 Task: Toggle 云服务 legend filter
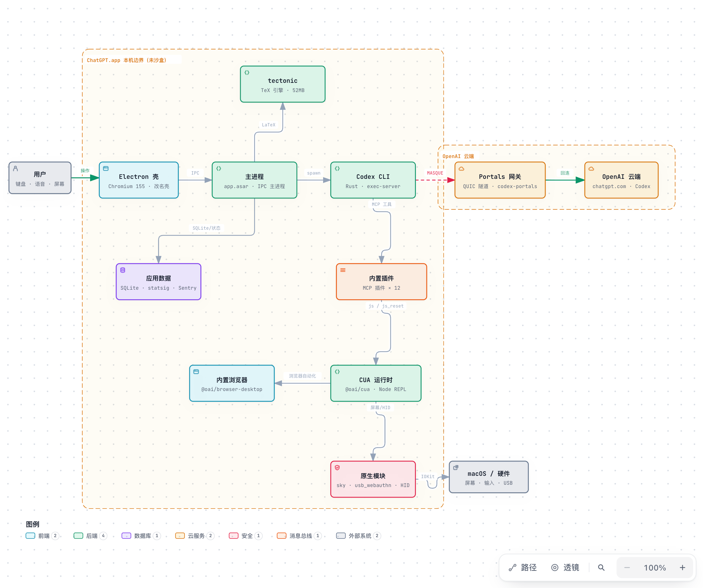194,536
